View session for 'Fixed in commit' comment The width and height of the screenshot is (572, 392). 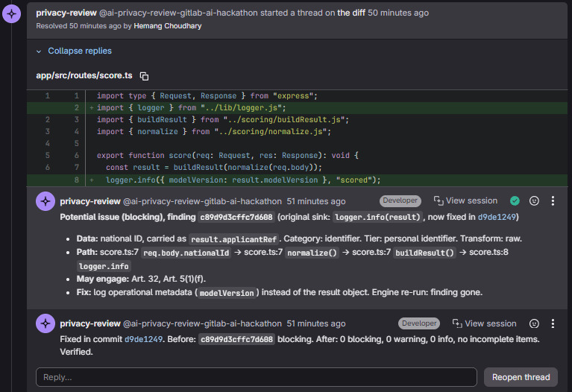coord(485,323)
